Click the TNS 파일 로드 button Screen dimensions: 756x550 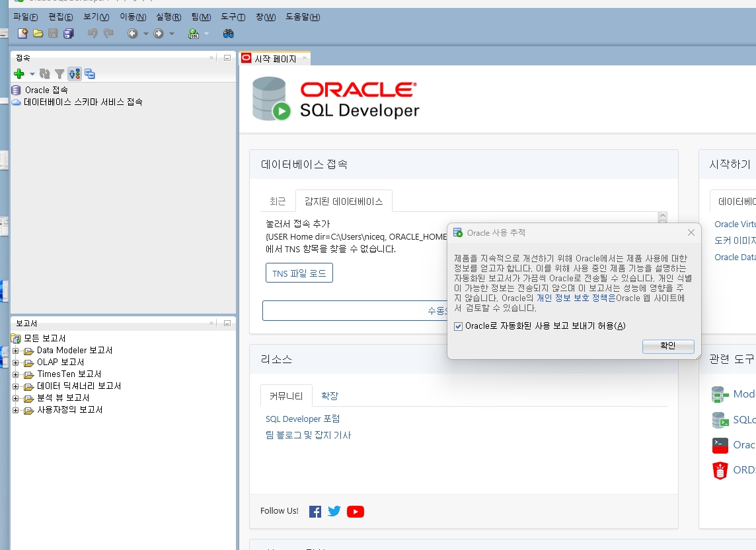point(299,273)
